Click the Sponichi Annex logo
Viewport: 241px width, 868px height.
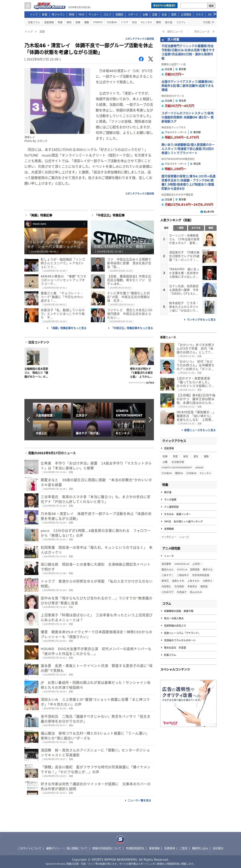[x=50, y=6]
